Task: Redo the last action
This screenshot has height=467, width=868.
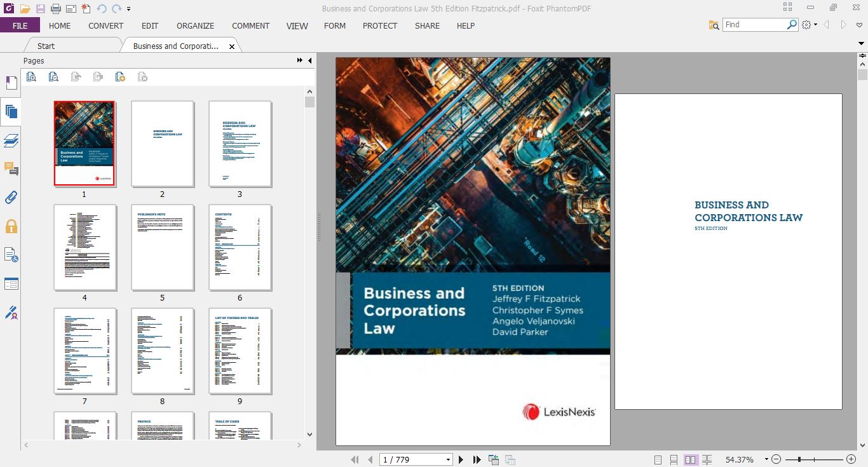Action: [116, 9]
